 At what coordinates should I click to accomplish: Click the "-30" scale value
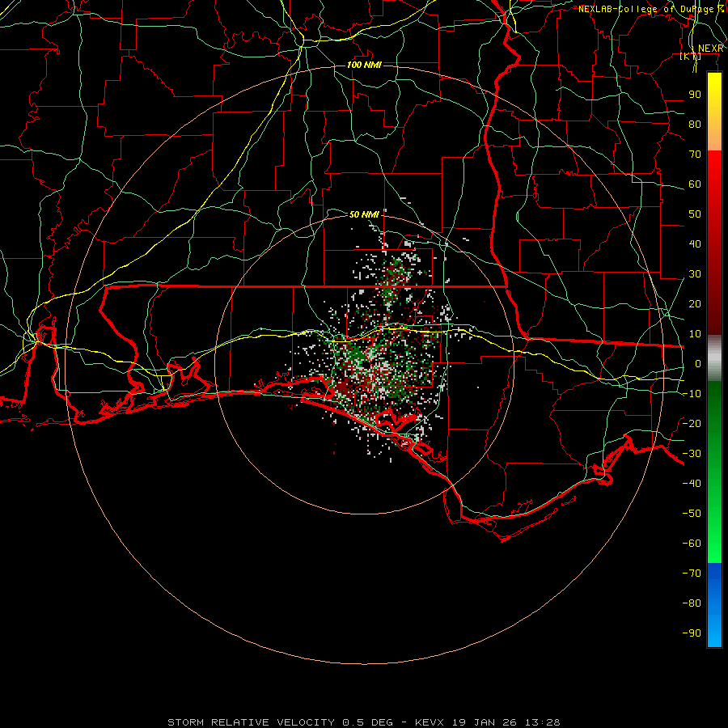(x=692, y=453)
